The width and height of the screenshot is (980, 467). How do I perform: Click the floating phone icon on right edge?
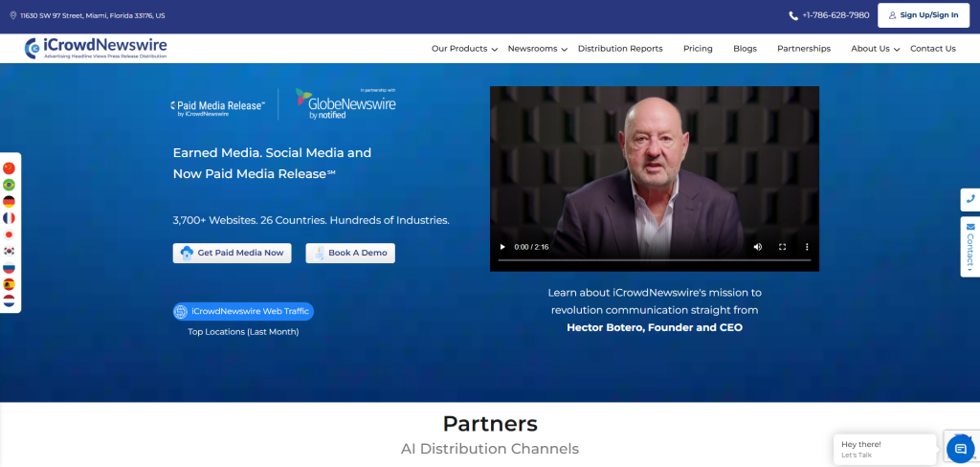click(970, 199)
